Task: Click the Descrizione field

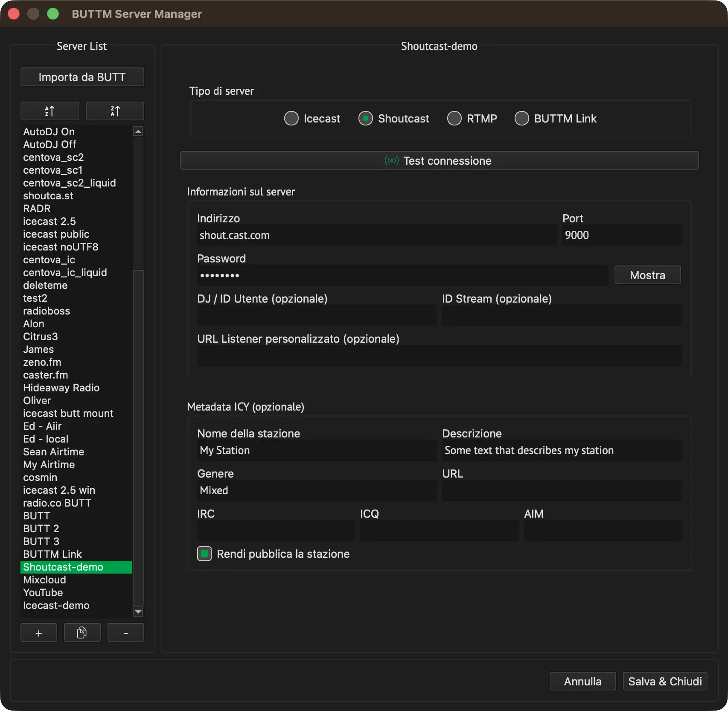Action: point(562,450)
